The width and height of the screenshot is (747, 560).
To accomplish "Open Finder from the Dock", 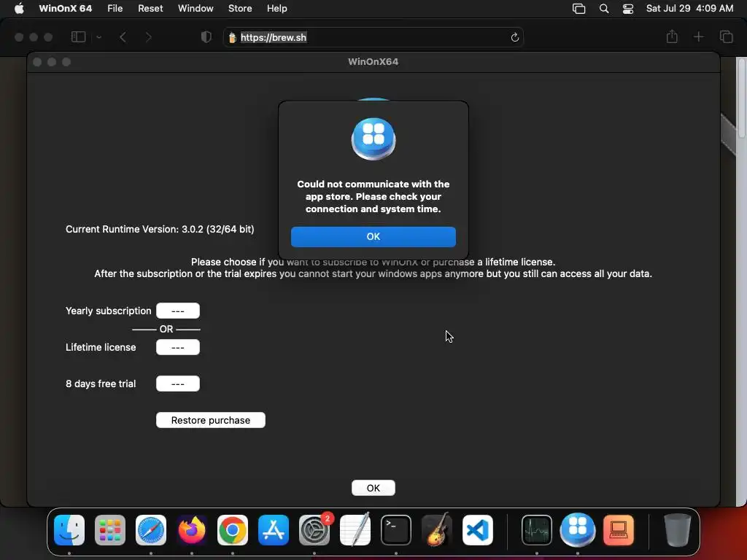I will (x=69, y=530).
